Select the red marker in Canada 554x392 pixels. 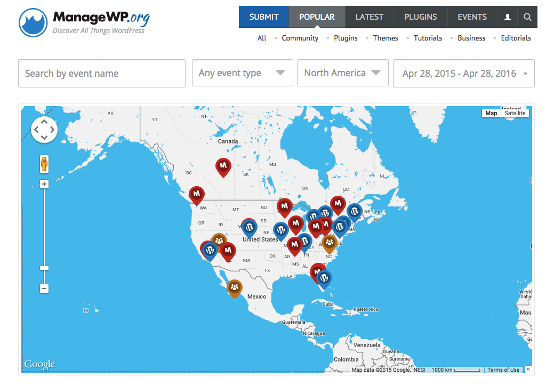(223, 166)
